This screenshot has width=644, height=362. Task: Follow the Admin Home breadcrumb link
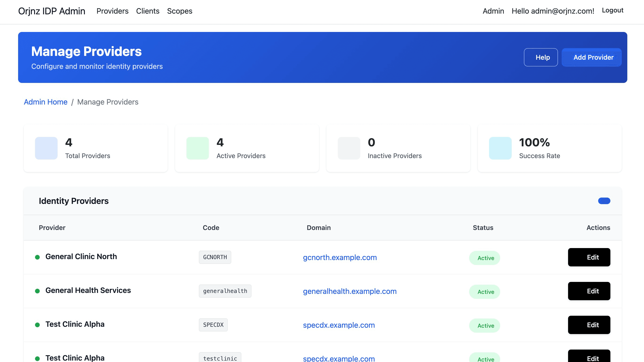(x=46, y=102)
